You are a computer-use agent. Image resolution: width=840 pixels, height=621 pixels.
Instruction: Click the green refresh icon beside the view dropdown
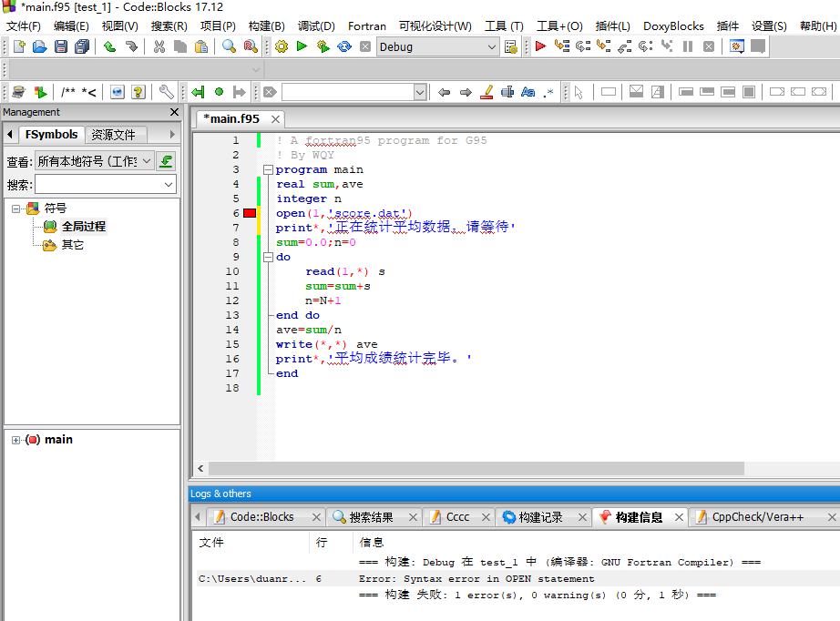coord(166,161)
